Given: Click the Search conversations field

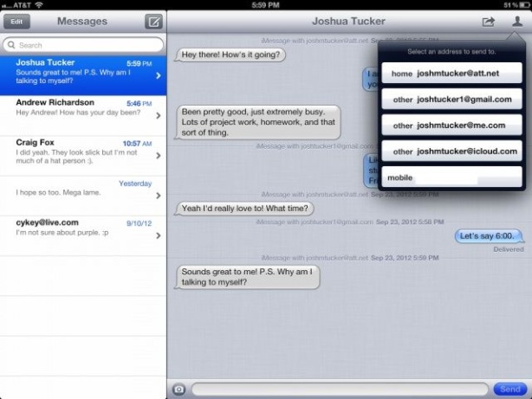Looking at the screenshot, I should click(83, 45).
